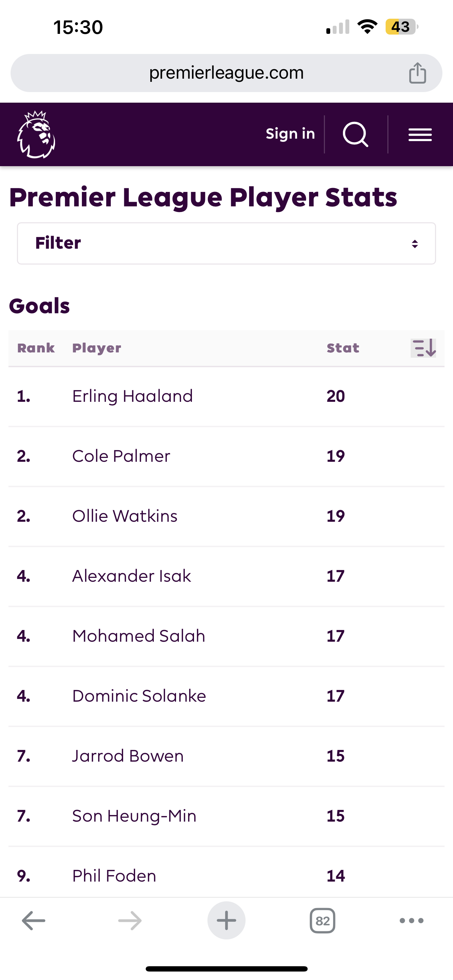Toggle the Stat column sort order
453x980 pixels.
click(x=423, y=348)
